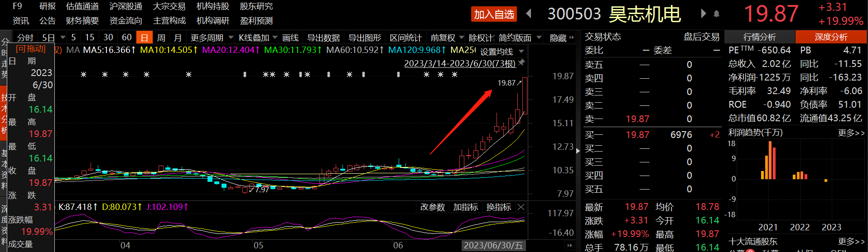Image resolution: width=868 pixels, height=252 pixels.
Task: Select the 60-minute period tab
Action: [127, 38]
